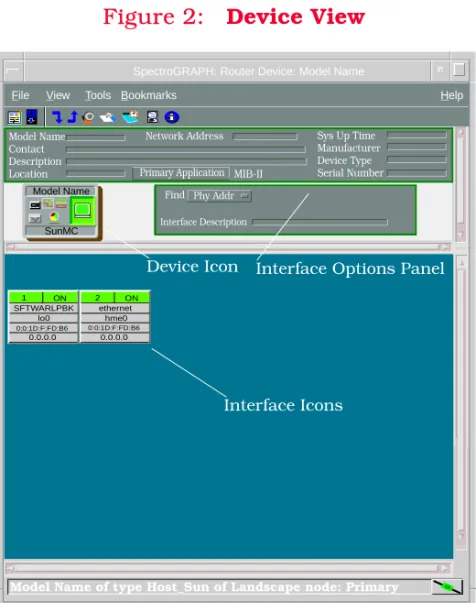The height and width of the screenshot is (603, 476).
Task: Select the ethernet interface type row
Action: [x=115, y=308]
